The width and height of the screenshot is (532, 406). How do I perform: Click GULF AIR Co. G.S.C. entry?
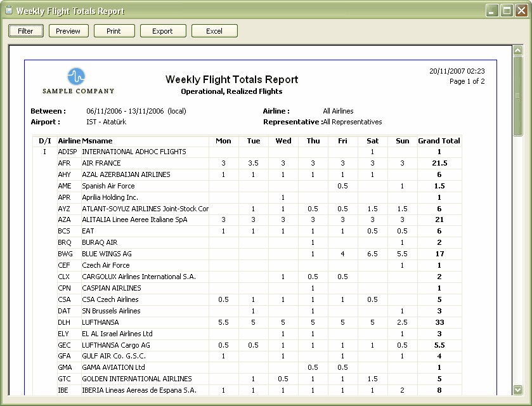point(114,356)
